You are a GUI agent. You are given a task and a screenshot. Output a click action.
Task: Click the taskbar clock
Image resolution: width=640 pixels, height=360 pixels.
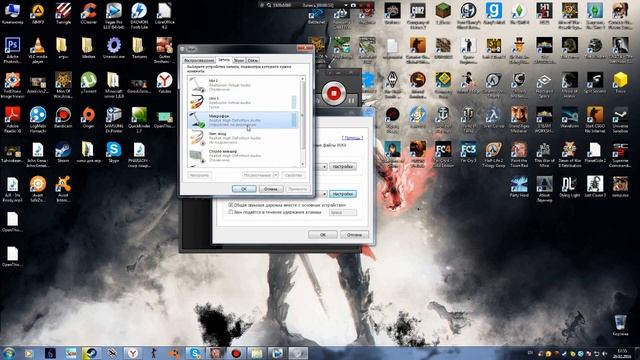coord(622,353)
